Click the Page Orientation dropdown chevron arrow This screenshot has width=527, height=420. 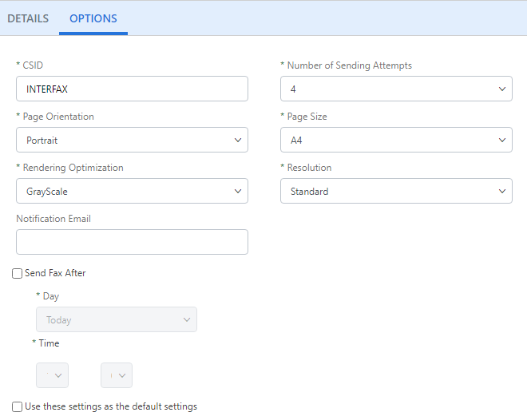pyautogui.click(x=238, y=141)
